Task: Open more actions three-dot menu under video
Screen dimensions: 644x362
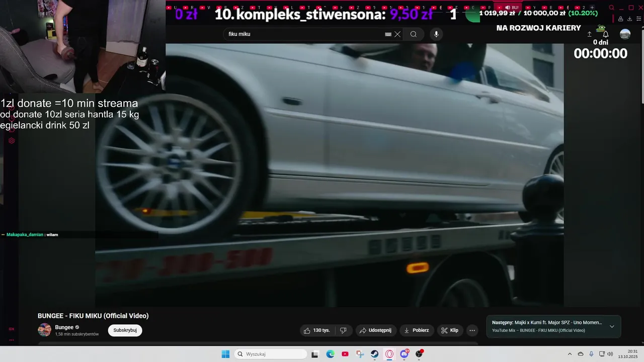Action: [x=472, y=330]
